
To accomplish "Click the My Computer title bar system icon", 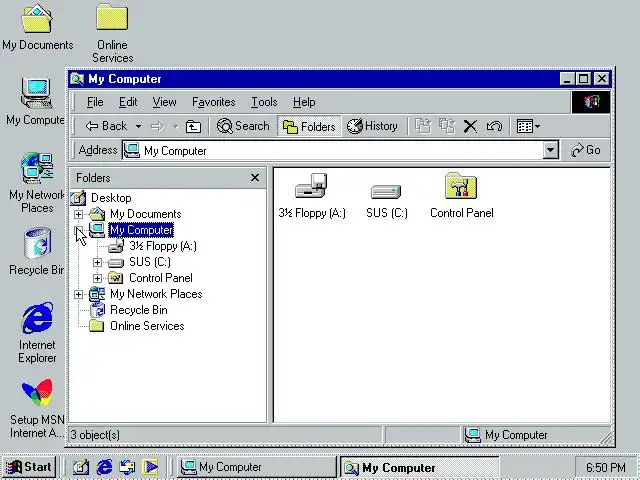I will (77, 78).
